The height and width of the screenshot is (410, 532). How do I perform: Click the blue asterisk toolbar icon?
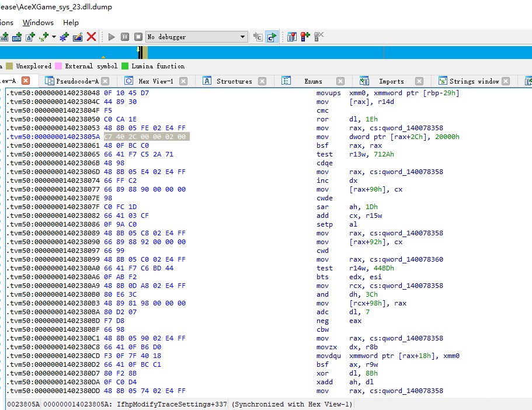coord(64,37)
